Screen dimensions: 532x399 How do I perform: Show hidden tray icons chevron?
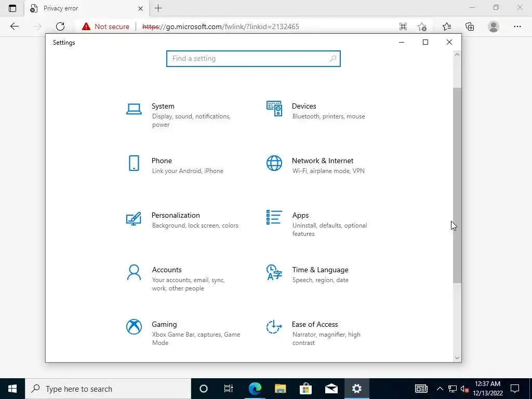click(440, 389)
